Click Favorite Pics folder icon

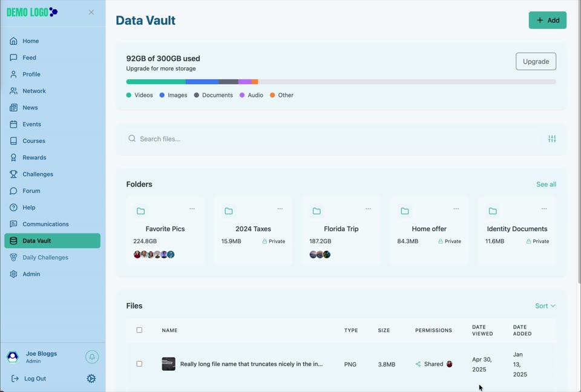(x=141, y=211)
